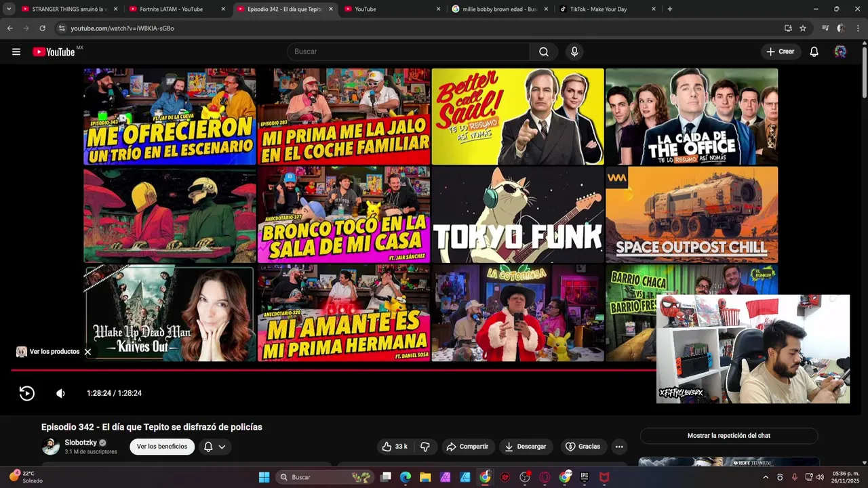Image resolution: width=868 pixels, height=488 pixels.
Task: Go to YouTube home via logo
Action: pyautogui.click(x=54, y=52)
